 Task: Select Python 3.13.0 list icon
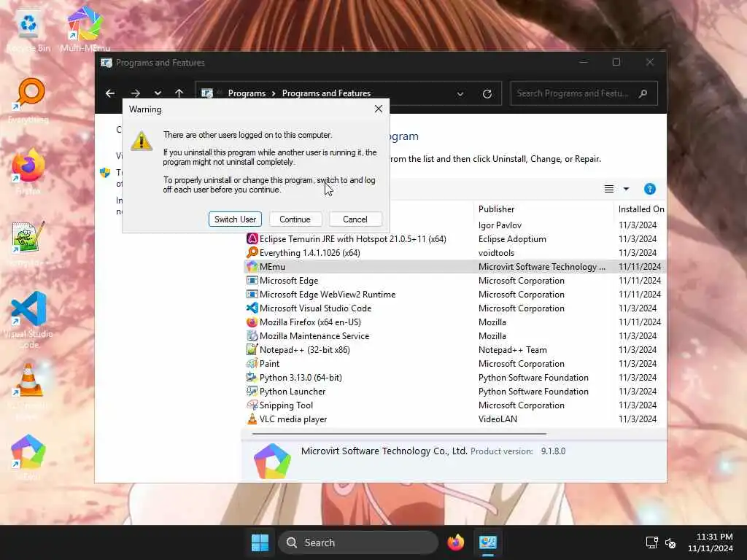tap(252, 377)
